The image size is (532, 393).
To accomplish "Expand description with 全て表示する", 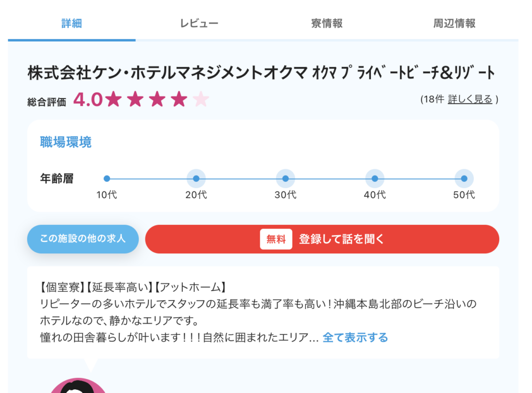I will click(355, 337).
